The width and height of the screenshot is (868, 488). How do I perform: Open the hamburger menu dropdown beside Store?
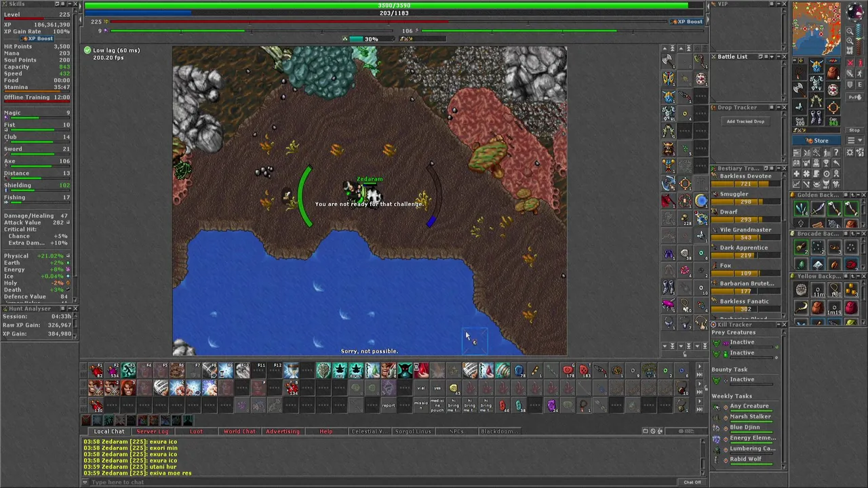854,140
